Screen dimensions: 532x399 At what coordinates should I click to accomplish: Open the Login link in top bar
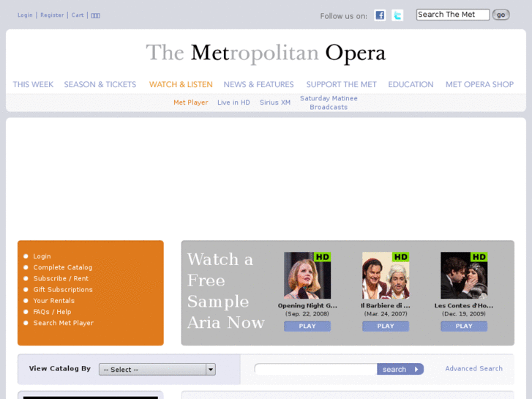tap(25, 15)
